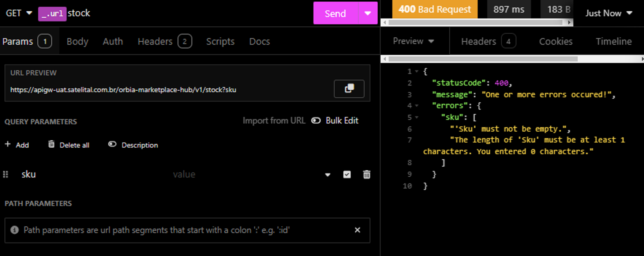Switch to the Body tab
Viewport: 644px width, 256px height.
77,41
